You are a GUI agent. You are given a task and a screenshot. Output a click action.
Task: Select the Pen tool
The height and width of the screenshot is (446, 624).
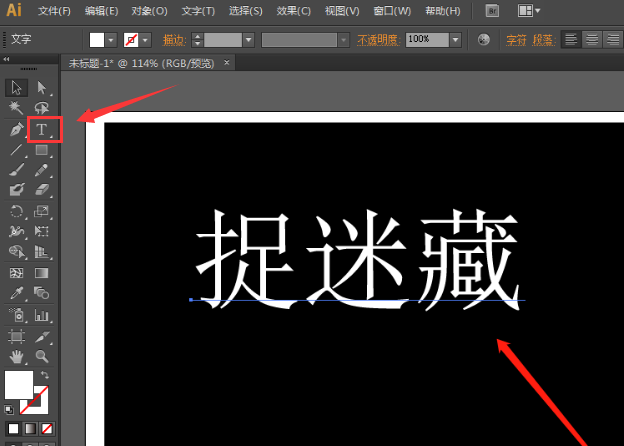[16, 129]
